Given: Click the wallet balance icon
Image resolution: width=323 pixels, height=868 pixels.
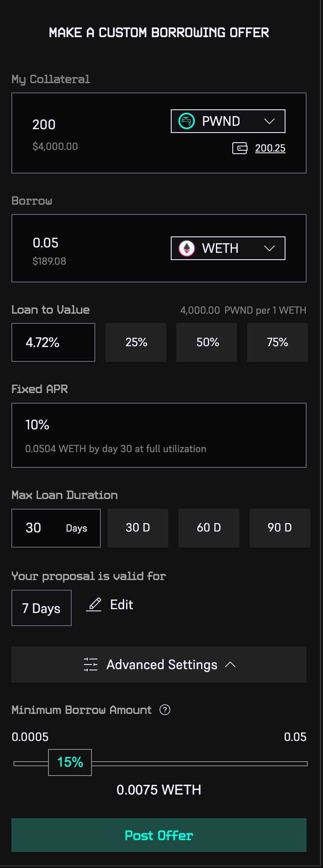Looking at the screenshot, I should tap(240, 148).
